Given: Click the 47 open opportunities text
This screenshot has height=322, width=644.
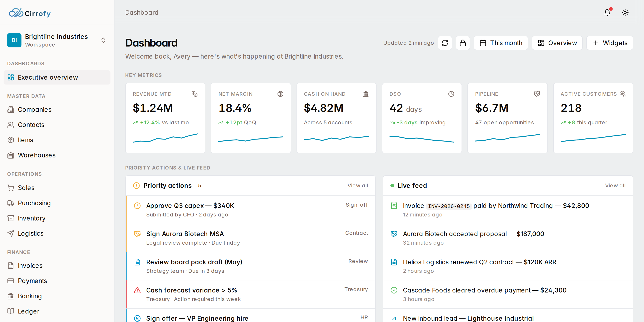Looking at the screenshot, I should coord(504,123).
